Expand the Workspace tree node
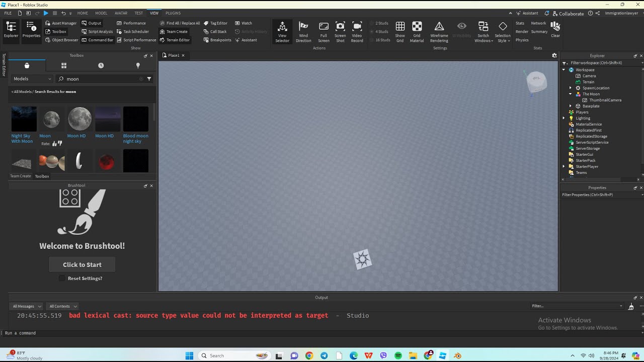644x362 pixels. (564, 70)
